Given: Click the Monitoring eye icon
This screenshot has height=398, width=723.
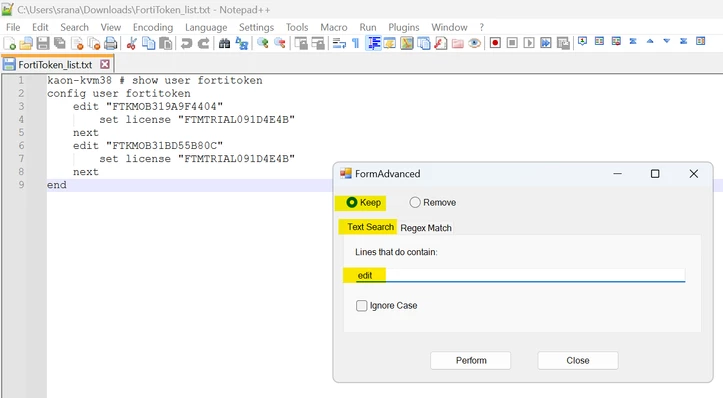Looking at the screenshot, I should (474, 43).
